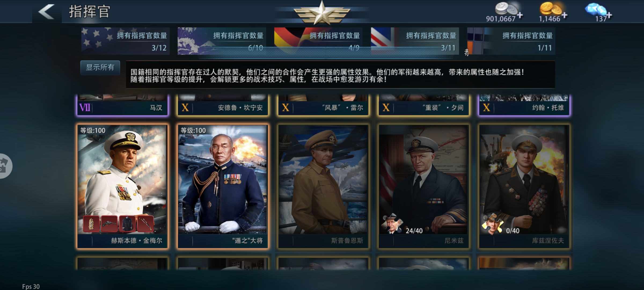
Task: Open the 斯普鲁恩斯 commander card
Action: click(x=323, y=186)
